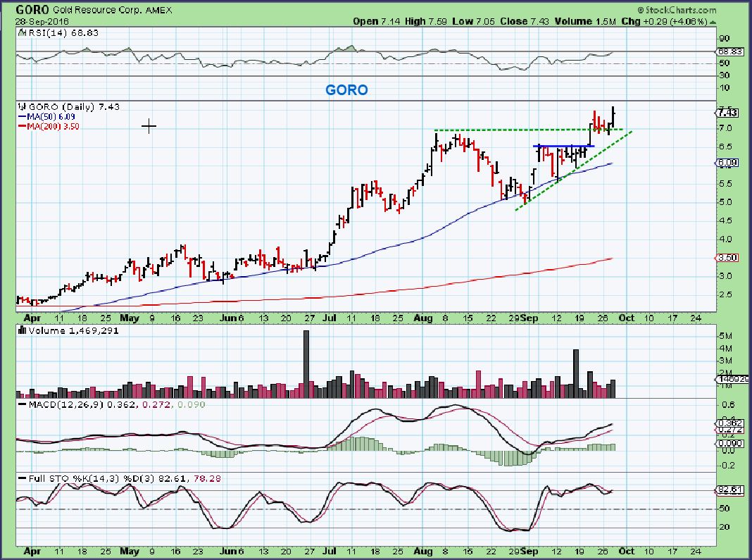Click the Close 7.43 value in header

click(524, 21)
